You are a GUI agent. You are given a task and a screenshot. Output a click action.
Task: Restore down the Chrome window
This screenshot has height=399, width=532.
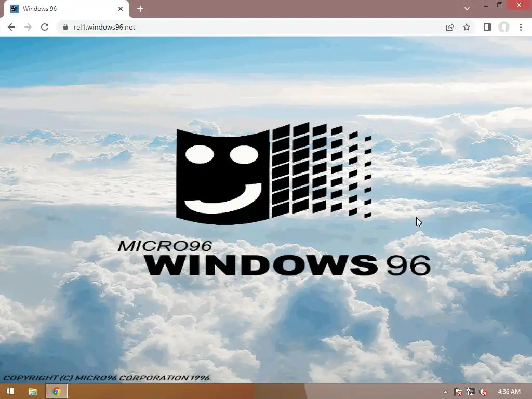[x=499, y=5]
